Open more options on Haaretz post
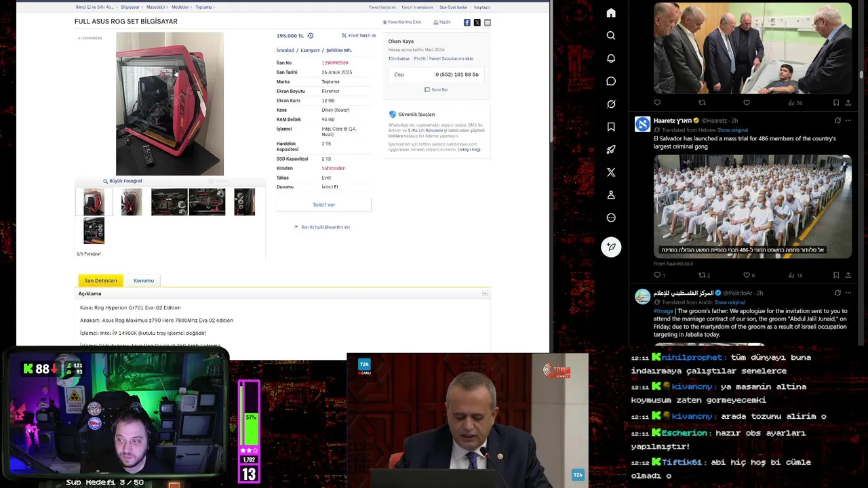This screenshot has height=488, width=868. click(848, 121)
